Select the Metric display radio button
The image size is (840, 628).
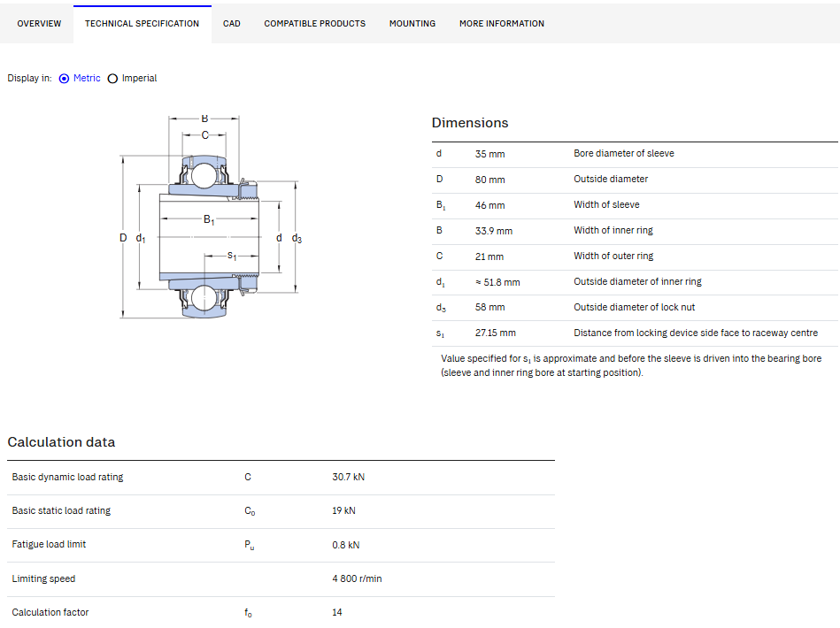[64, 79]
